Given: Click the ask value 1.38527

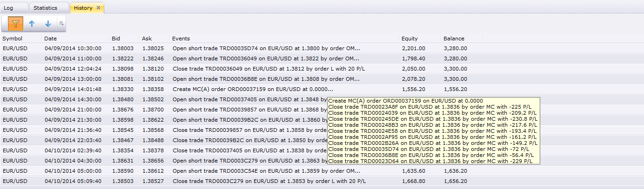Looking at the screenshot, I should click(x=153, y=181).
